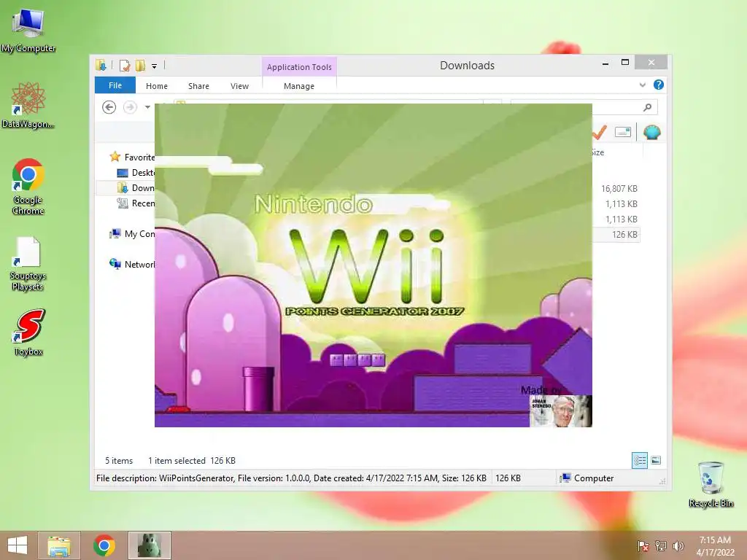
Task: Click the Downloads folder icon in the title bar
Action: [x=101, y=65]
